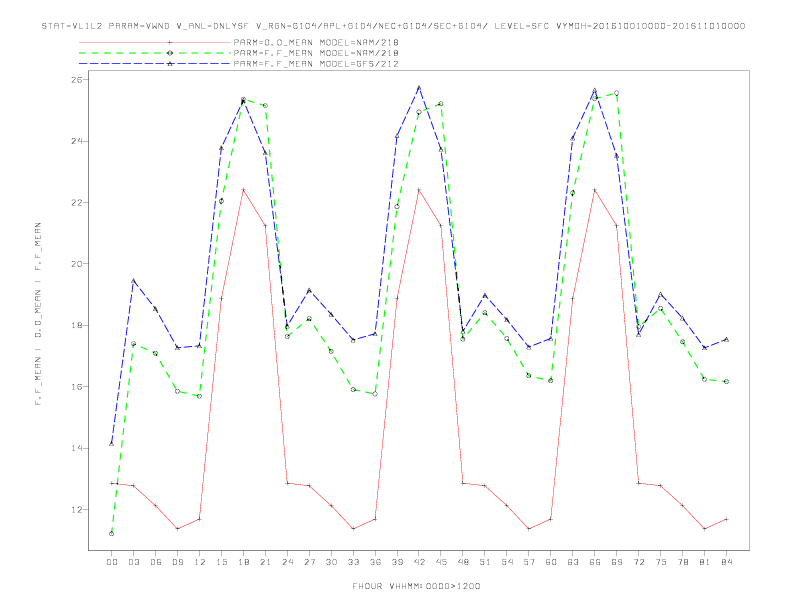Select the blue dashed legend line for GFS/212
The image size is (792, 612).
click(x=155, y=64)
